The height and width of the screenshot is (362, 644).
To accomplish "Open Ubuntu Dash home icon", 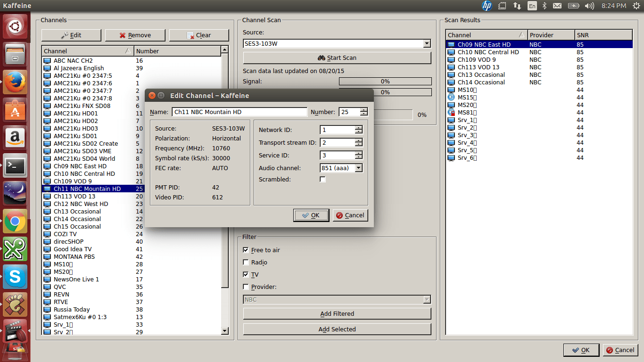I will click(x=15, y=26).
